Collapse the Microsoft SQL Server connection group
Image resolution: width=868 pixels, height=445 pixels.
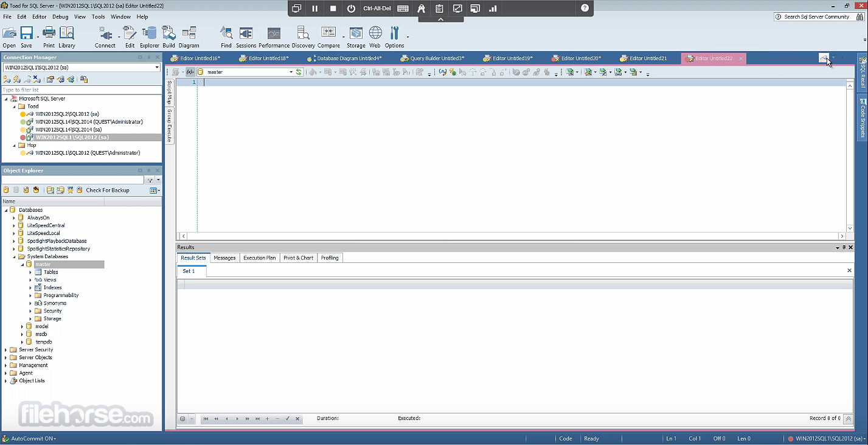point(6,99)
